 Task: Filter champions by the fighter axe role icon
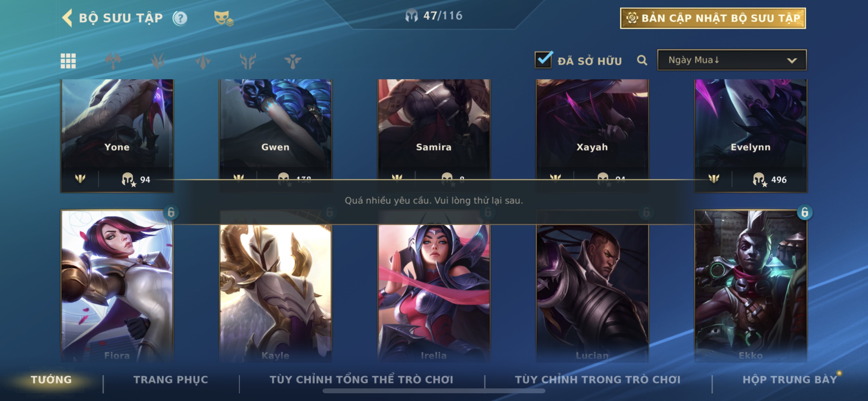click(x=113, y=61)
